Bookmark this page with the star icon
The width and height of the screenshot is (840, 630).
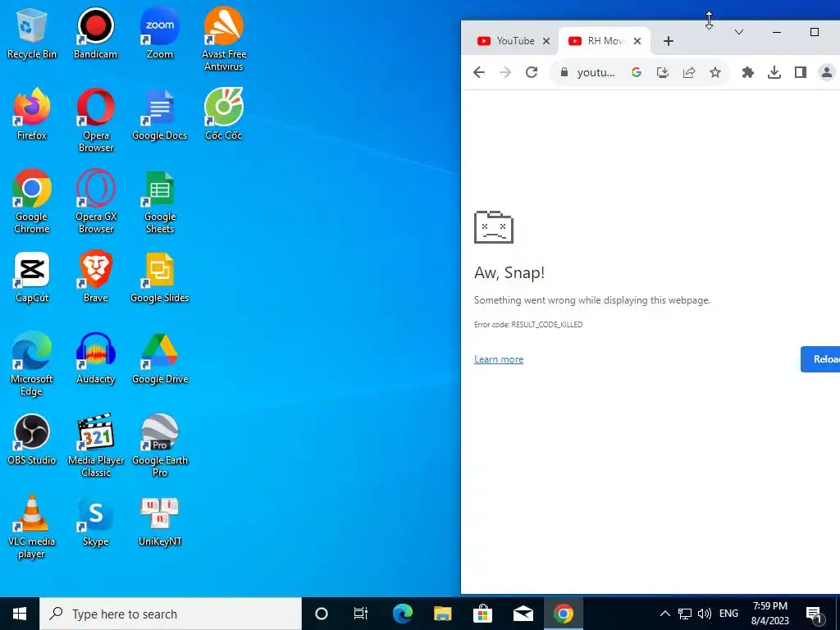[x=715, y=72]
